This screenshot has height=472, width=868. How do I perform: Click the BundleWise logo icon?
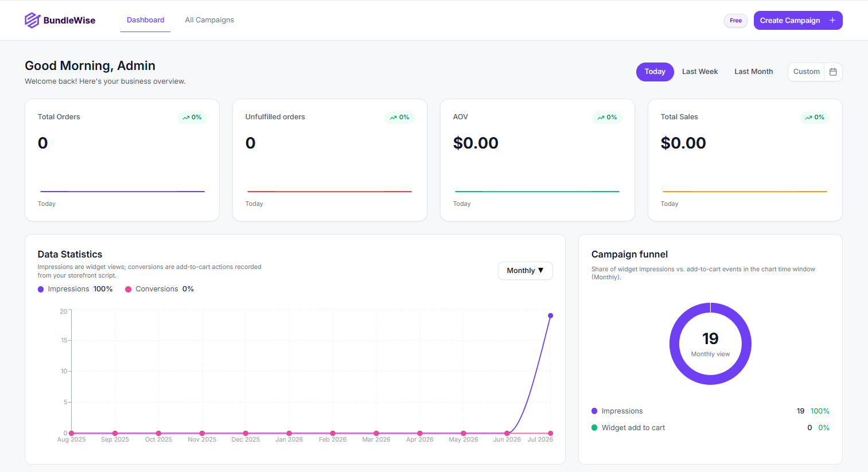32,20
